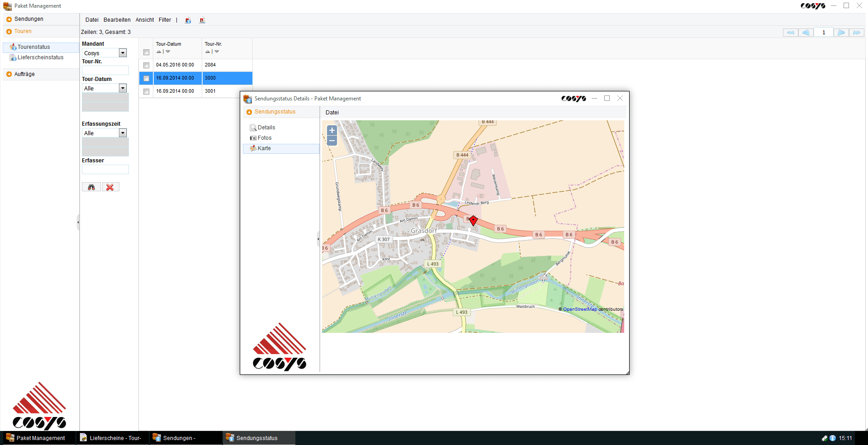
Task: Click the page number field
Action: click(824, 33)
